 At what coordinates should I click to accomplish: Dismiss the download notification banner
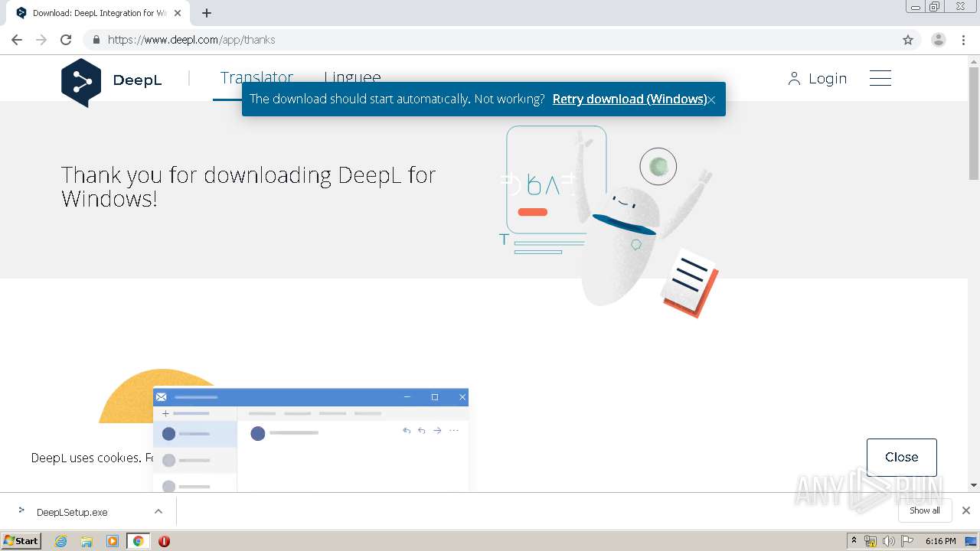711,99
